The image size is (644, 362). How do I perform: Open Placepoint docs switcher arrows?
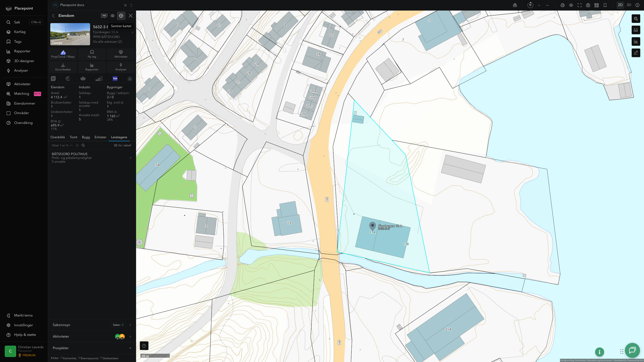(131, 5)
